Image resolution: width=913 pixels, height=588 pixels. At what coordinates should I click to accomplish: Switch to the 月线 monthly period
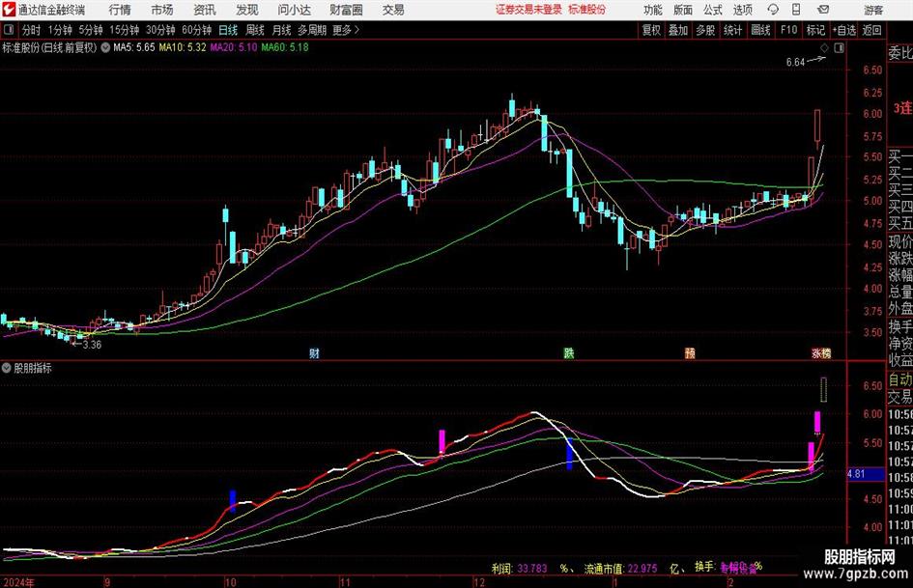coord(282,30)
